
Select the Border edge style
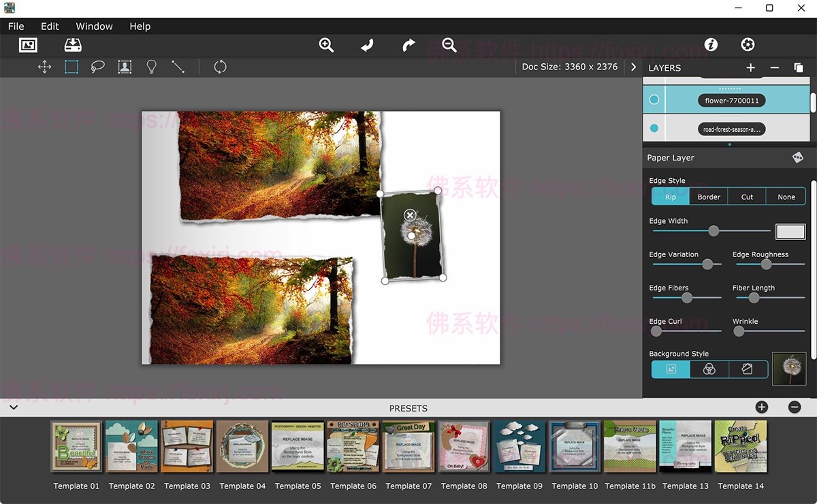pos(708,197)
